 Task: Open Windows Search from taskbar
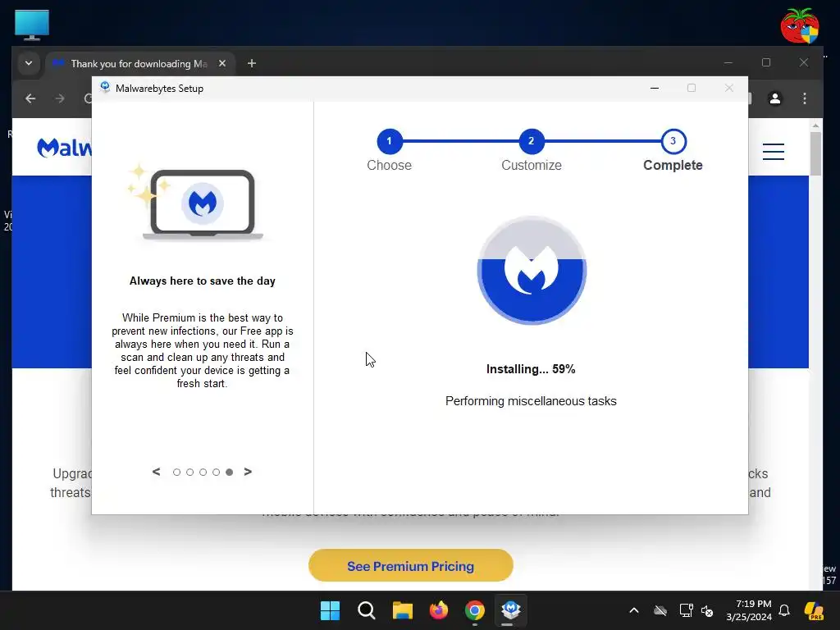367,610
